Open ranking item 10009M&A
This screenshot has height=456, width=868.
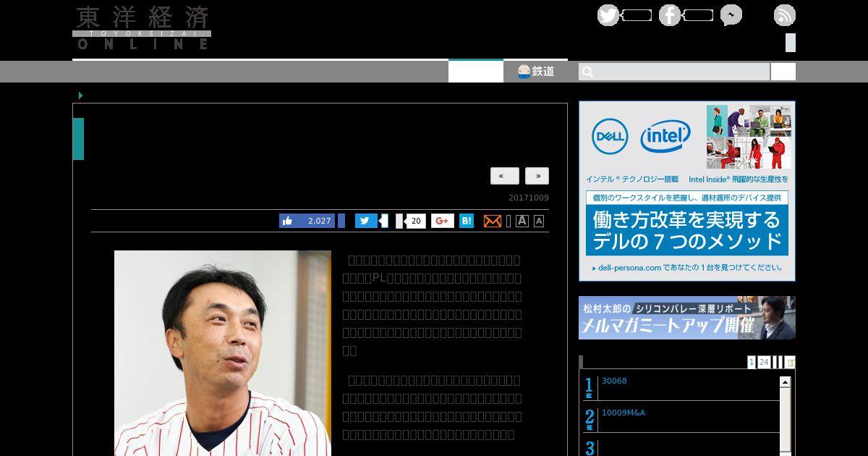[624, 413]
